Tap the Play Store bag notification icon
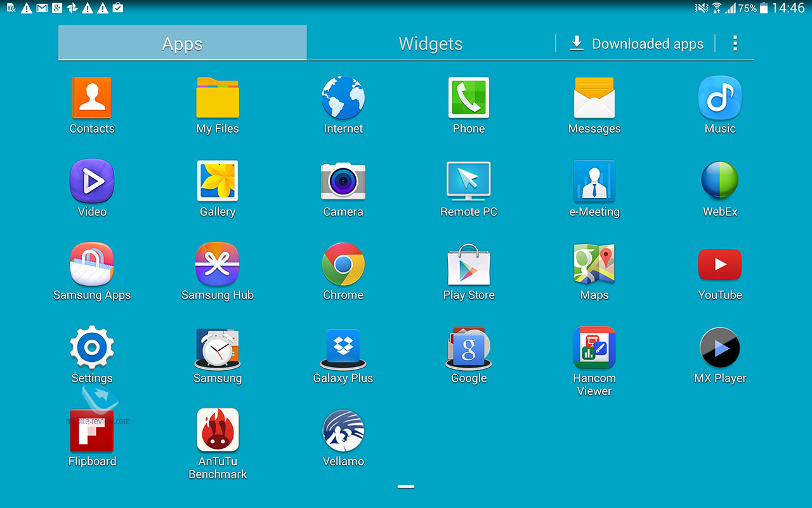 click(117, 8)
